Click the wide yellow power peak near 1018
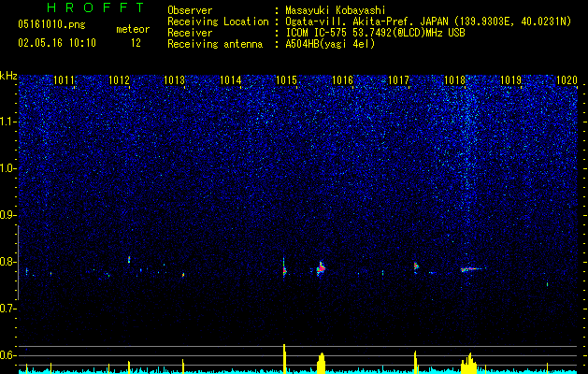 [x=468, y=364]
